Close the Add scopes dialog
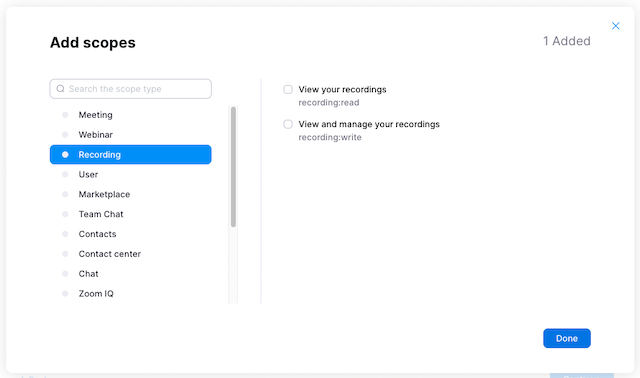 point(616,26)
